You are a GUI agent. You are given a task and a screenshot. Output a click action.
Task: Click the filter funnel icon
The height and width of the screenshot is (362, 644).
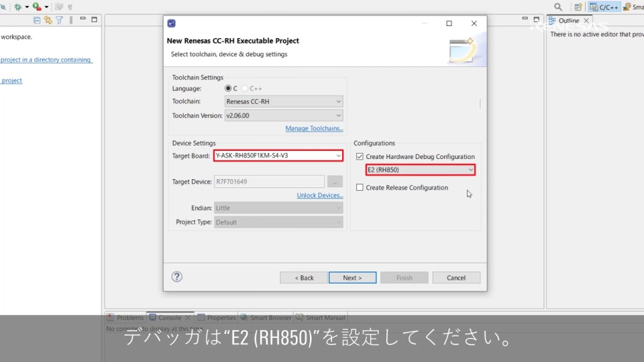[x=59, y=20]
